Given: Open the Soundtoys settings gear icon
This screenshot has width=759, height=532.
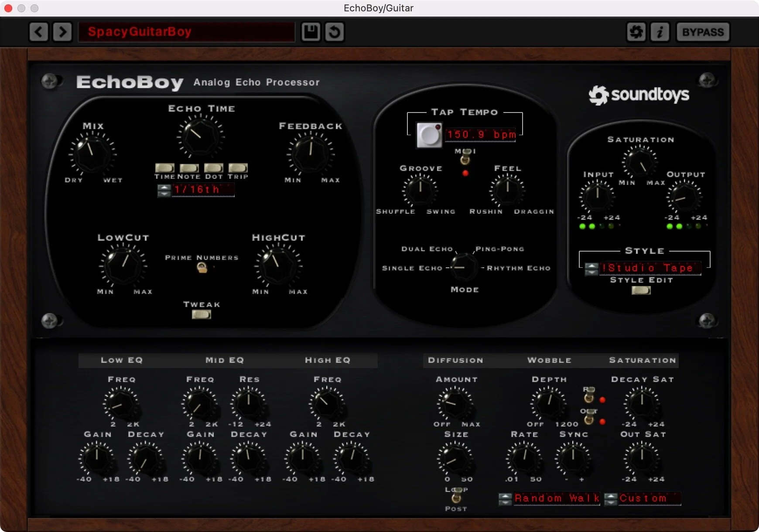Looking at the screenshot, I should click(x=636, y=32).
